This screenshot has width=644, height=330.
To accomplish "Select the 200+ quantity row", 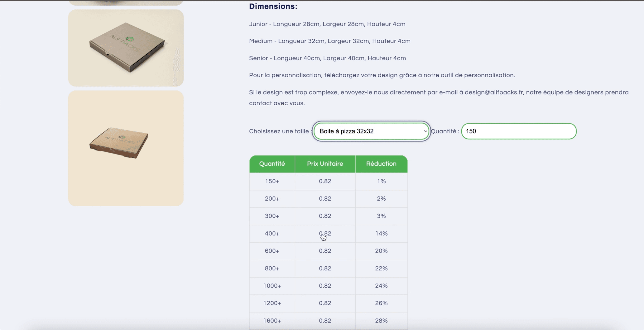I will (x=329, y=198).
